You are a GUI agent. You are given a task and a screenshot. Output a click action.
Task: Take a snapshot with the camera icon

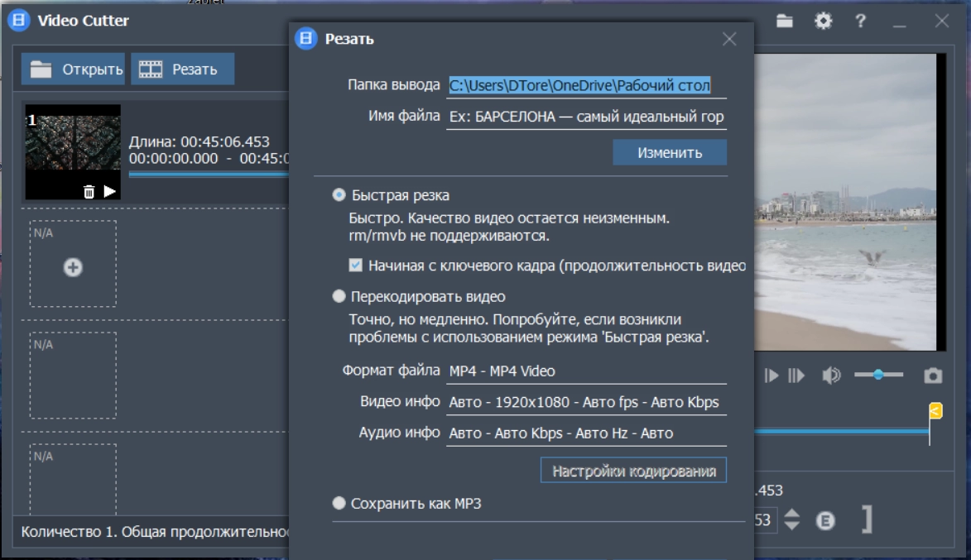click(x=933, y=376)
